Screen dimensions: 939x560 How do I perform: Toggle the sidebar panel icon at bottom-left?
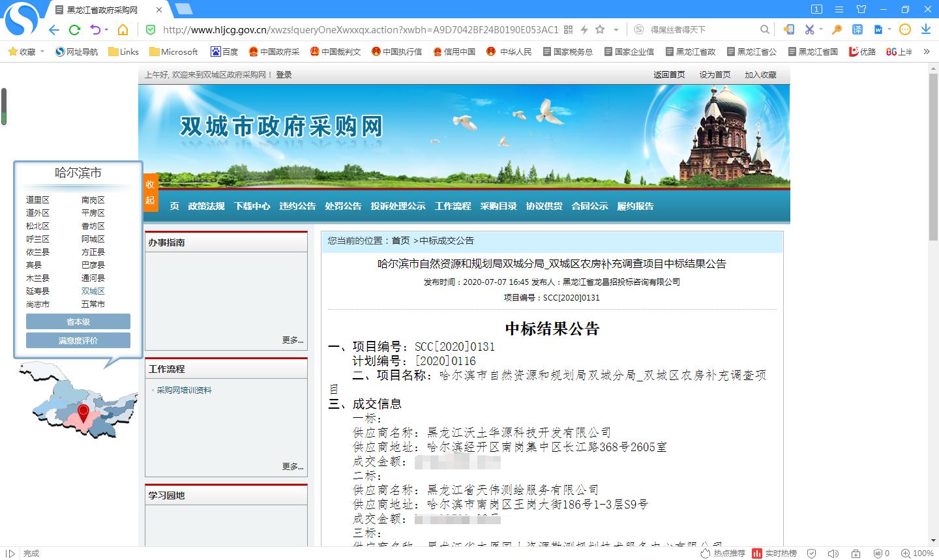click(10, 553)
